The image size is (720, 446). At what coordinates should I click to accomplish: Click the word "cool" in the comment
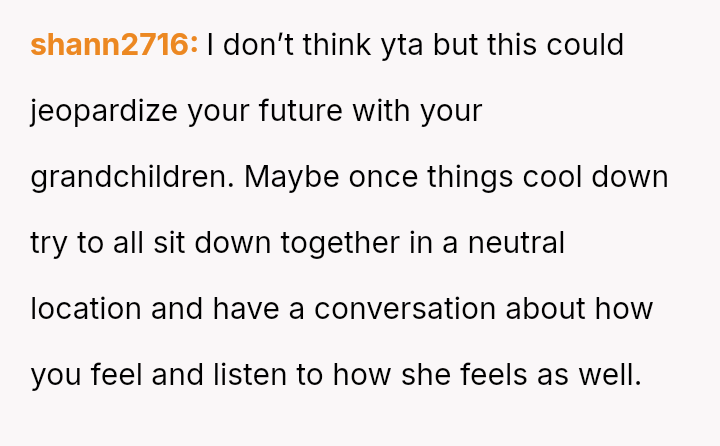pyautogui.click(x=558, y=177)
